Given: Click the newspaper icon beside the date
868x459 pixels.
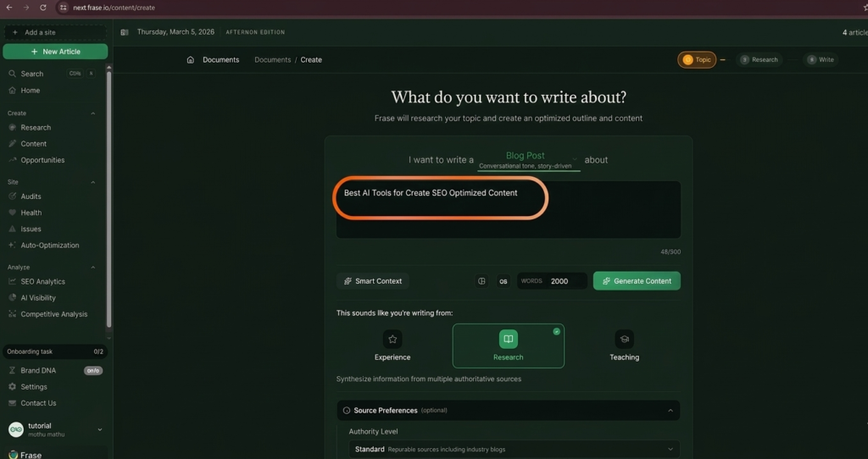Looking at the screenshot, I should tap(125, 32).
